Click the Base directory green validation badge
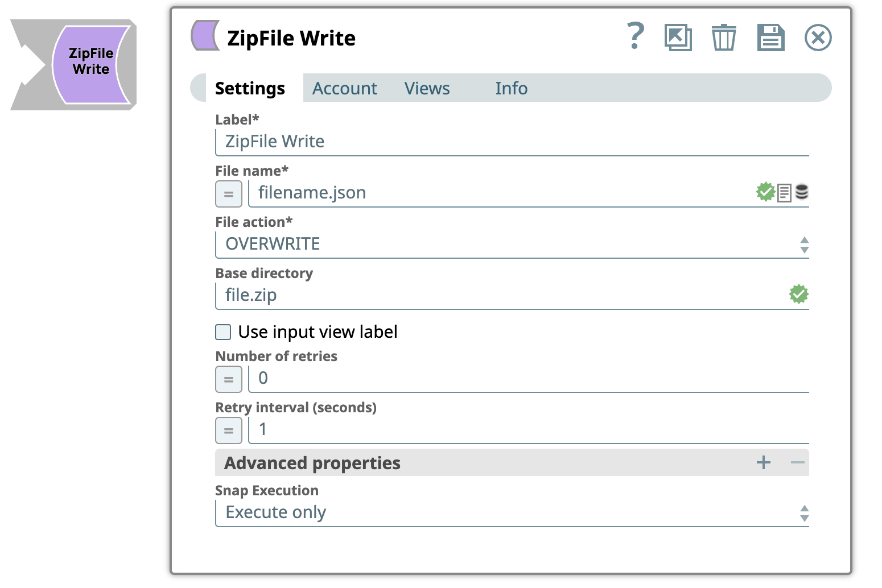This screenshot has height=588, width=882. [x=798, y=294]
